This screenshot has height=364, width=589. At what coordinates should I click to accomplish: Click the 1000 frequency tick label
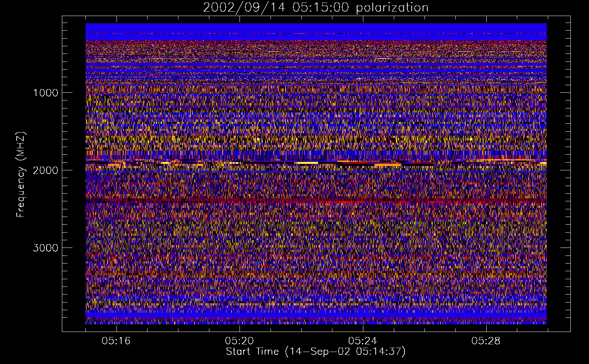point(46,92)
